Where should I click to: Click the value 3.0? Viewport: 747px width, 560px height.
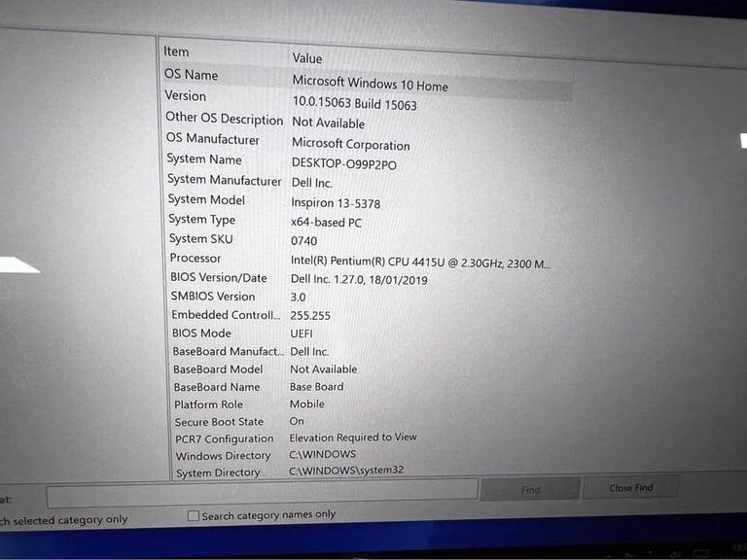click(298, 297)
